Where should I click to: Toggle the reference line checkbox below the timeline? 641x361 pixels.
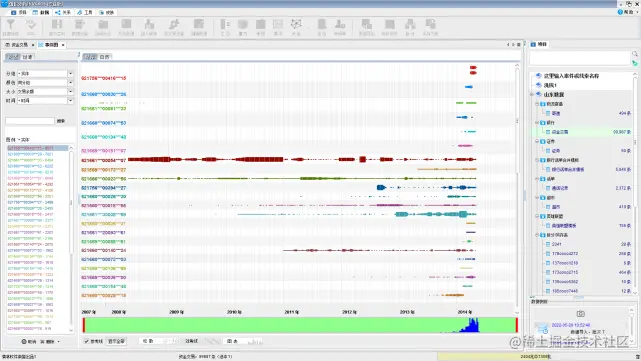(x=86, y=341)
